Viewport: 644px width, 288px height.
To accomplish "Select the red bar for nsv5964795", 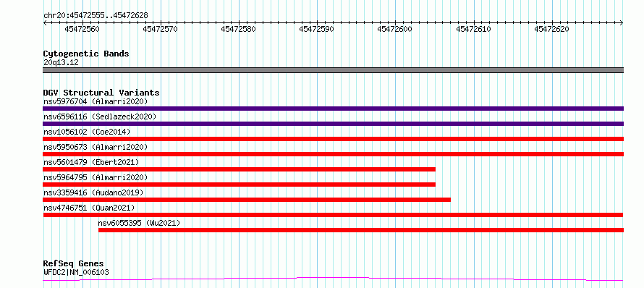I will tap(239, 185).
